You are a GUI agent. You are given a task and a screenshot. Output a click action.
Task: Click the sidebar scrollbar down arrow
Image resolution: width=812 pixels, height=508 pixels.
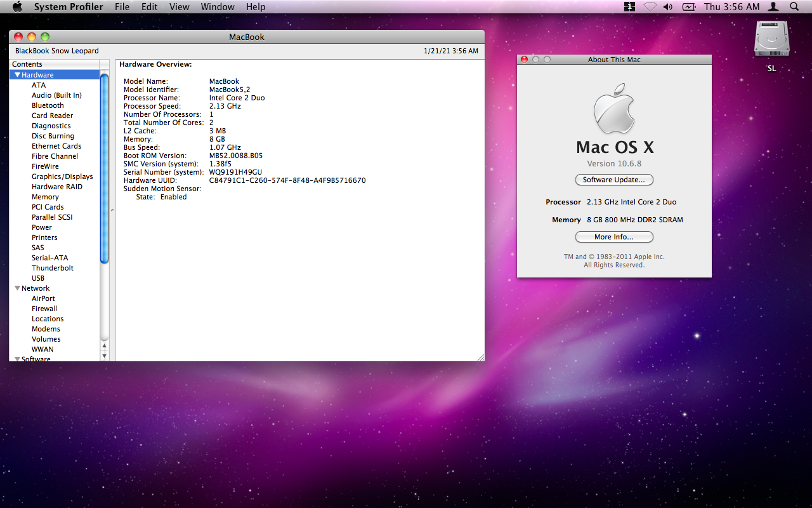[105, 356]
